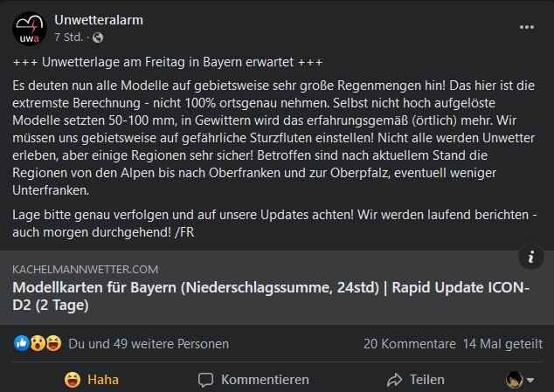Expand the '20 Kommentare' comments

click(x=410, y=343)
